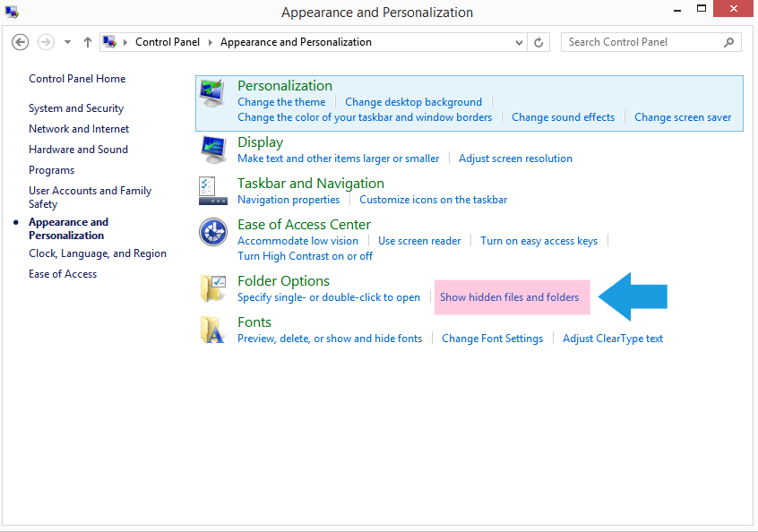Open Network and Internet category

pyautogui.click(x=79, y=129)
